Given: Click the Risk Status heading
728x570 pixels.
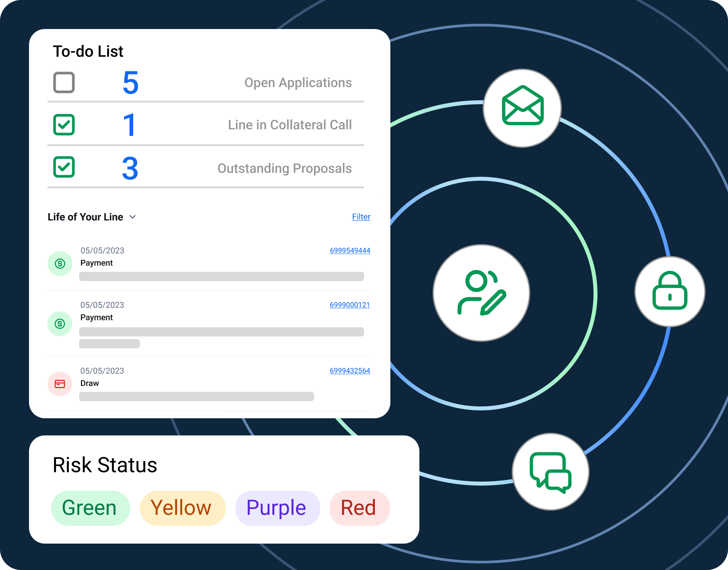Looking at the screenshot, I should [105, 465].
